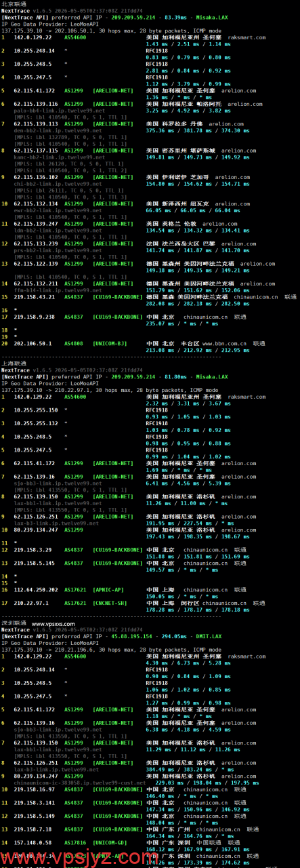Click hostname prs-bb2-link.ip.twelve99.net
The height and width of the screenshot is (868, 300).
click(58, 250)
